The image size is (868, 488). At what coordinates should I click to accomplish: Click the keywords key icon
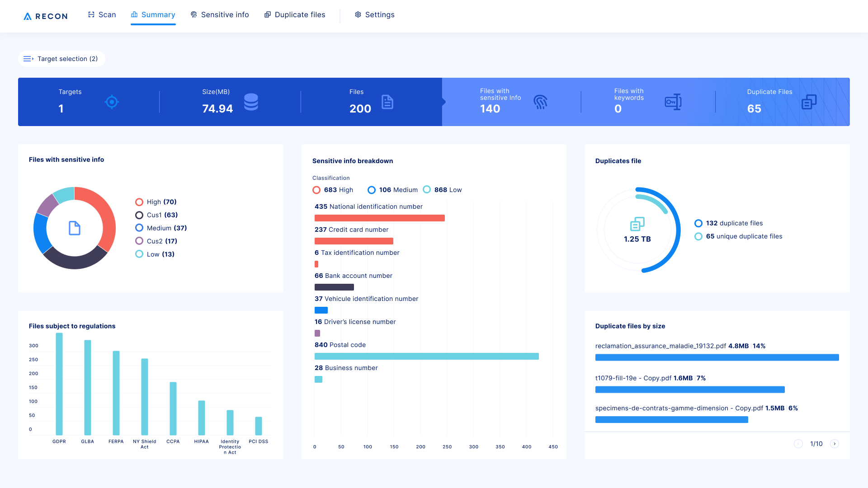pyautogui.click(x=673, y=102)
